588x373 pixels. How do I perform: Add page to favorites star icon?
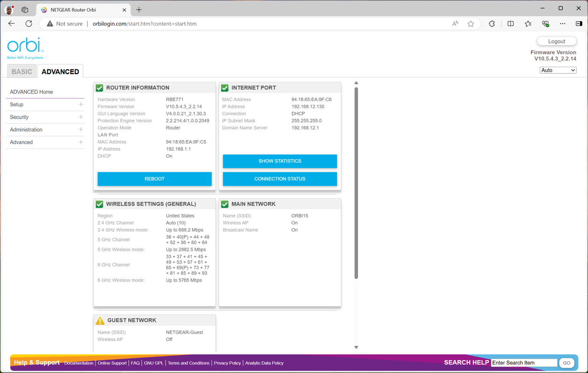[x=471, y=23]
